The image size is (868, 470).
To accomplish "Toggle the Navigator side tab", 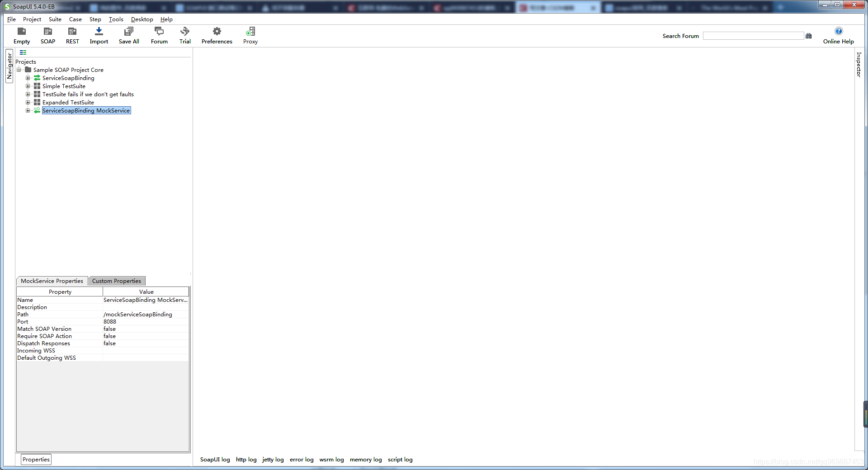I will tap(9, 66).
